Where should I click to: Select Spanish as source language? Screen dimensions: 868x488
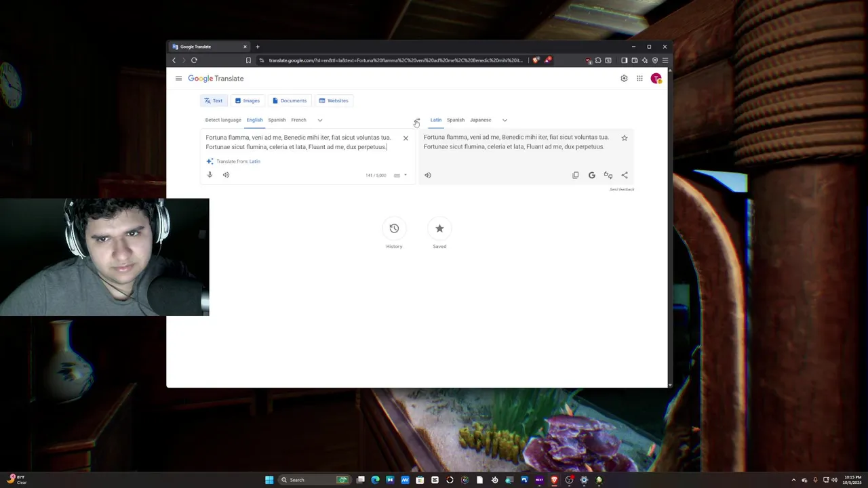click(x=277, y=120)
